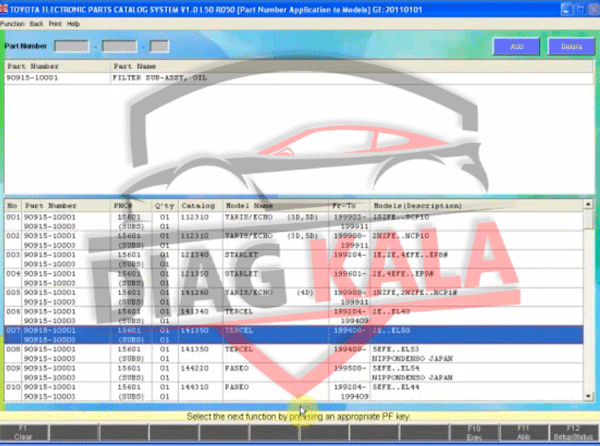Click 1NZFE,2NZFE..NCP1# model description
The height and width of the screenshot is (446, 600).
point(415,292)
